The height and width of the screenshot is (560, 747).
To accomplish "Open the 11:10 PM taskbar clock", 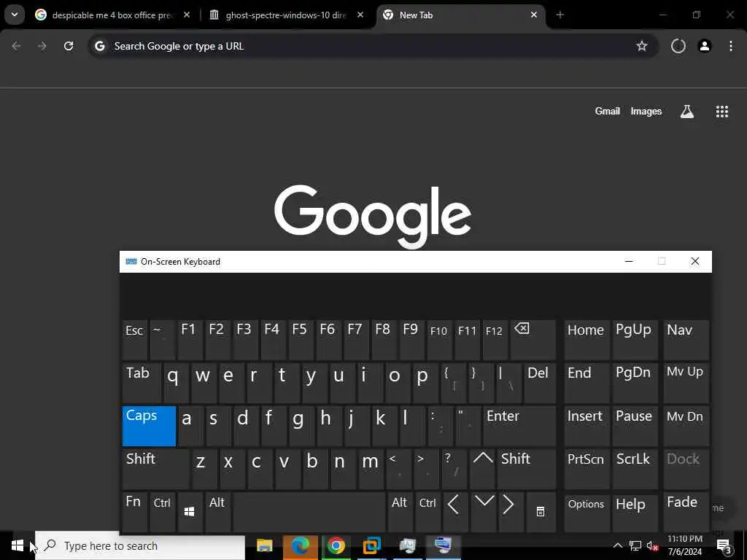I will pyautogui.click(x=685, y=545).
